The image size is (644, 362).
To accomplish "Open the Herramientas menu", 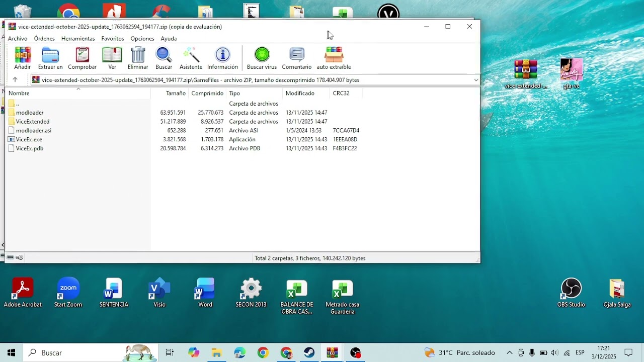I will pyautogui.click(x=78, y=38).
